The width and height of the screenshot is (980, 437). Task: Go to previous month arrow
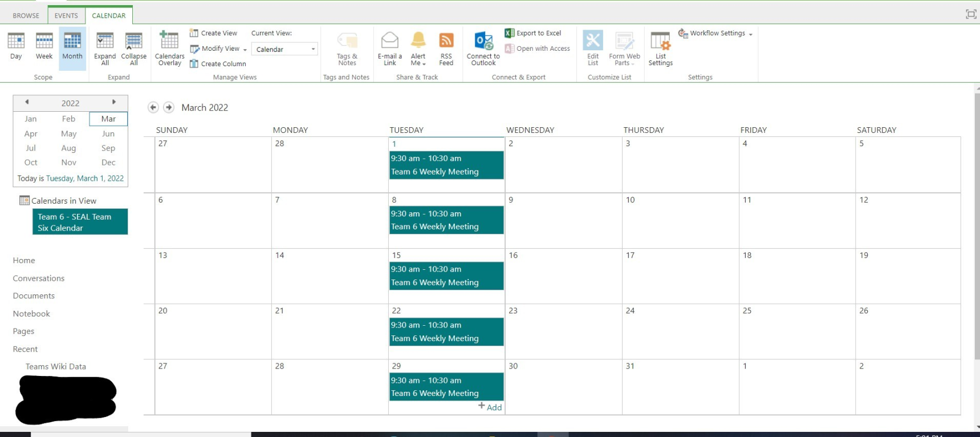[153, 107]
